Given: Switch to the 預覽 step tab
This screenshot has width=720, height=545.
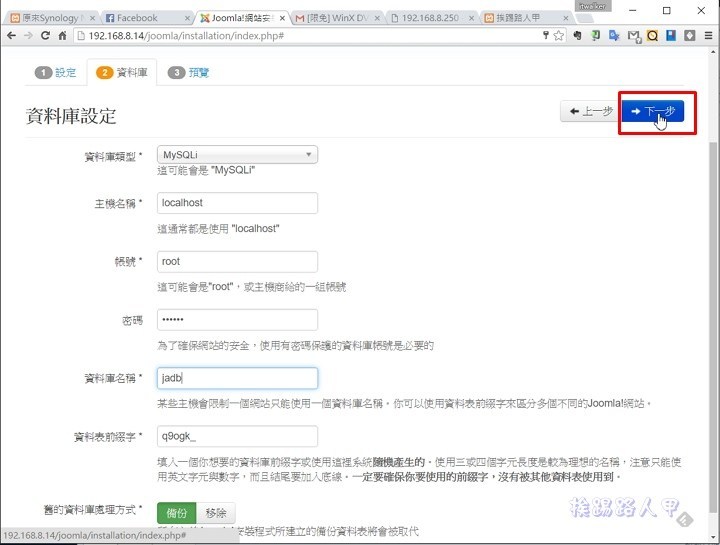Looking at the screenshot, I should (189, 73).
